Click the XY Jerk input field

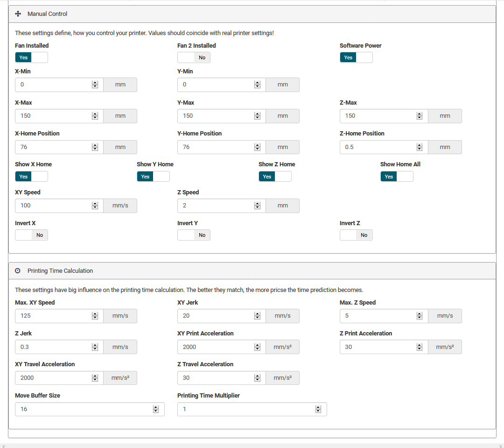[222, 316]
